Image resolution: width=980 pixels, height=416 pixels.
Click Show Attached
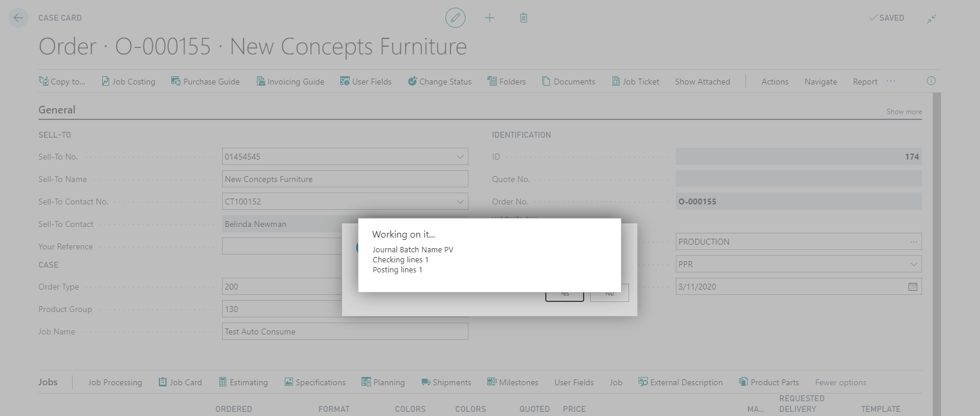pyautogui.click(x=702, y=82)
